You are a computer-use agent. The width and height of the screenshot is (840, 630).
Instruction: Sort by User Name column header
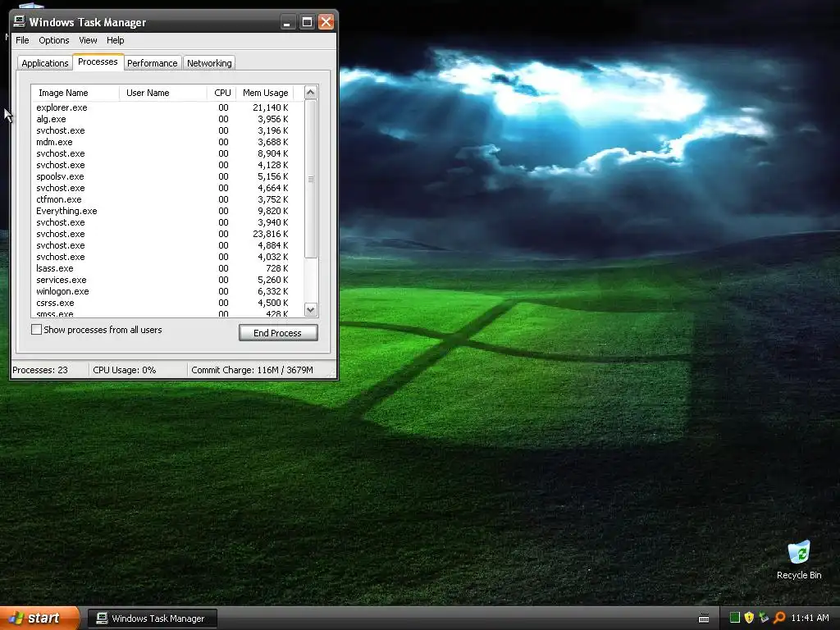[x=163, y=93]
